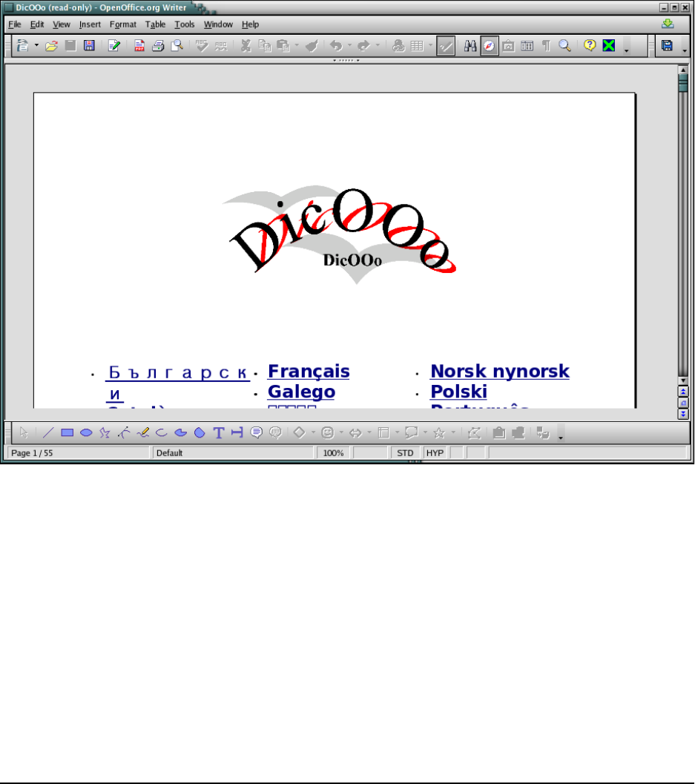The image size is (695, 784).
Task: Open the Tools menu
Action: 185,24
